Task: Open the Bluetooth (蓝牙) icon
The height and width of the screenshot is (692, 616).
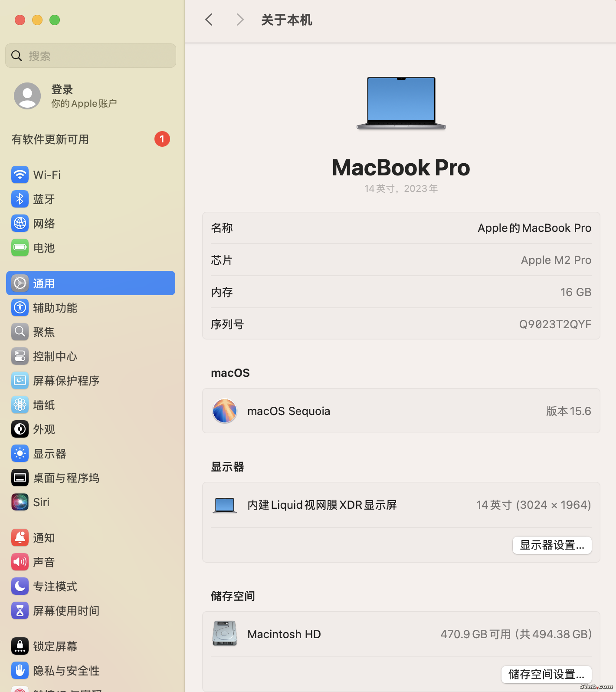Action: point(20,199)
